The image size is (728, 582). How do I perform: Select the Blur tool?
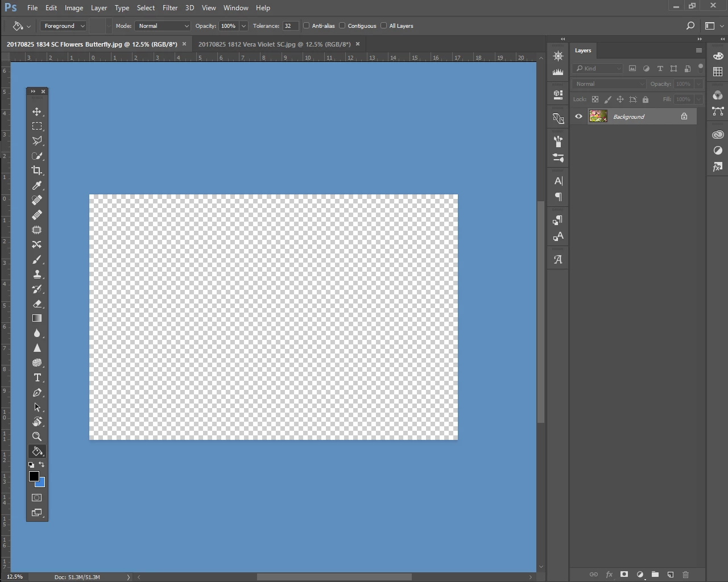(37, 333)
